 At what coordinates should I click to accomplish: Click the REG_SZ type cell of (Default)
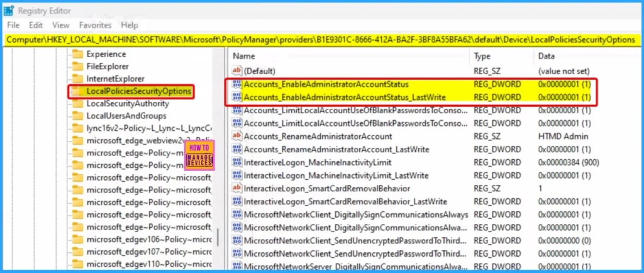(487, 71)
